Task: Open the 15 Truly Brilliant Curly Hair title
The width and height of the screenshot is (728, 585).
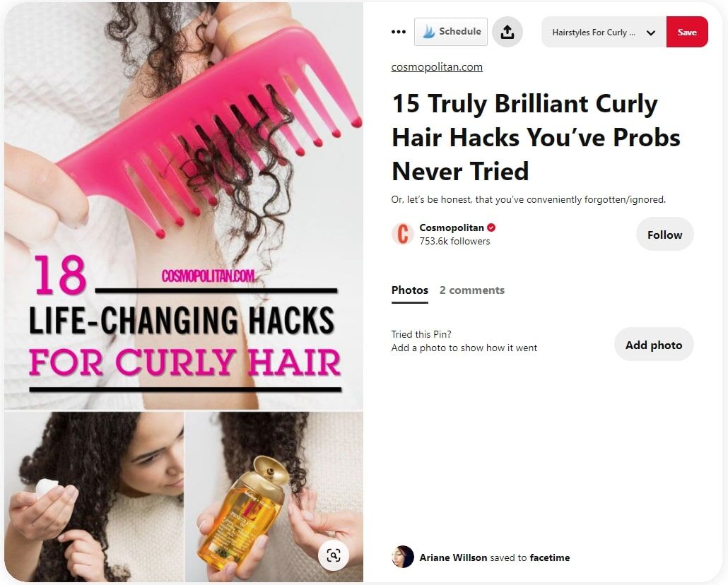Action: click(x=536, y=138)
